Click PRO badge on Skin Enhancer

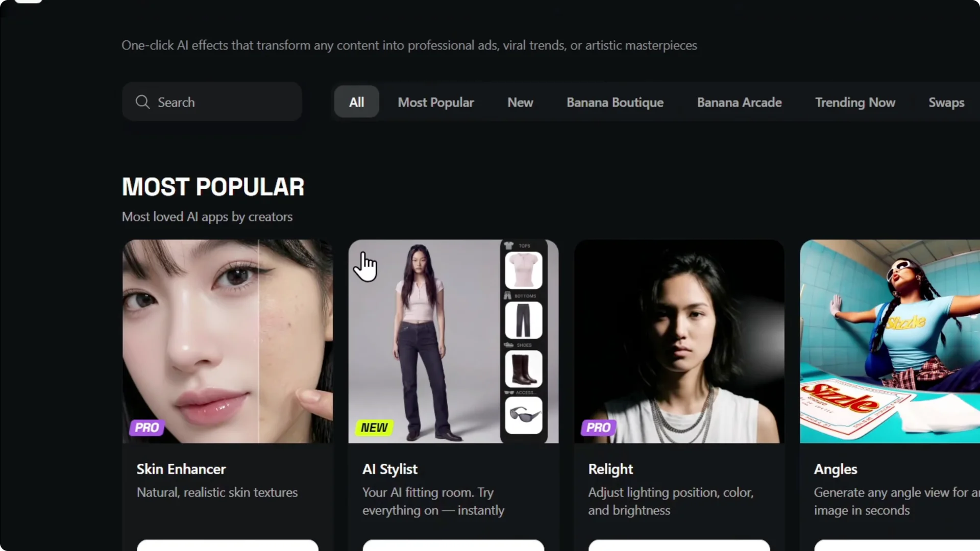pyautogui.click(x=146, y=428)
